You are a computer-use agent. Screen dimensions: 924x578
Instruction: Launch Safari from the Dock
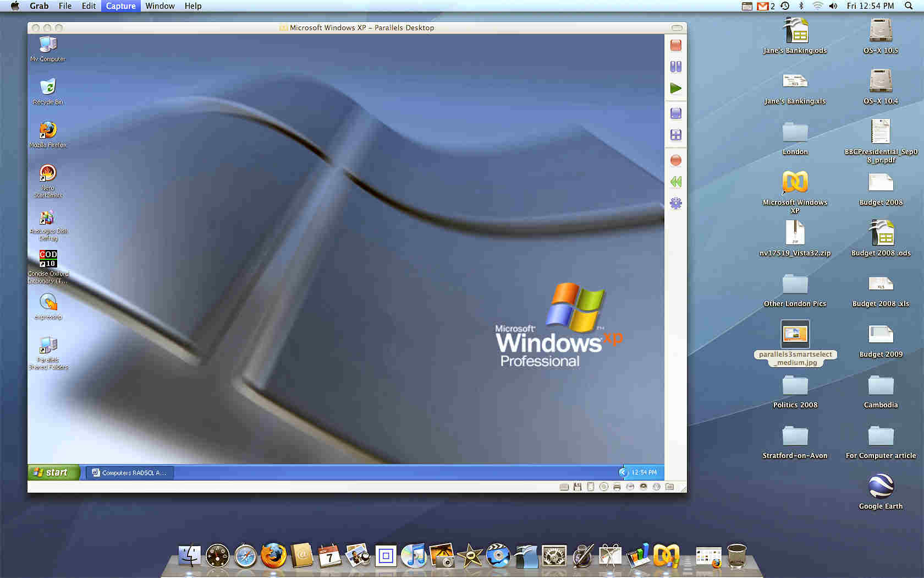point(246,556)
